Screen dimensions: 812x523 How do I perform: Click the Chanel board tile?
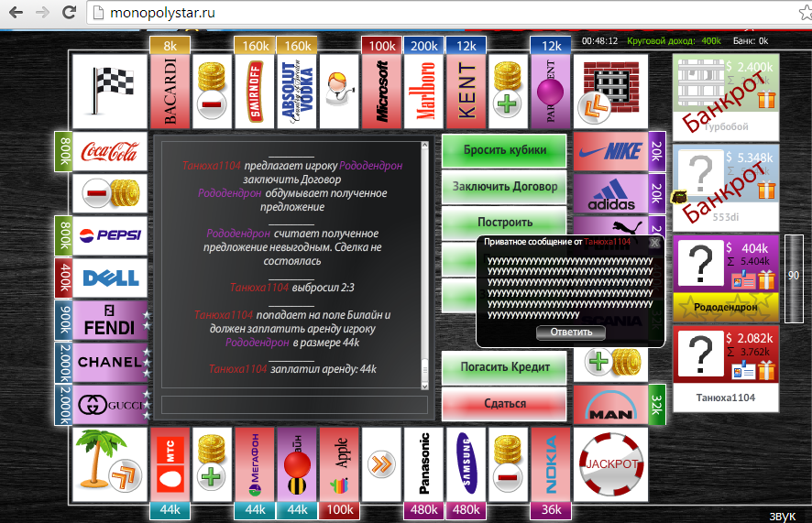point(110,362)
